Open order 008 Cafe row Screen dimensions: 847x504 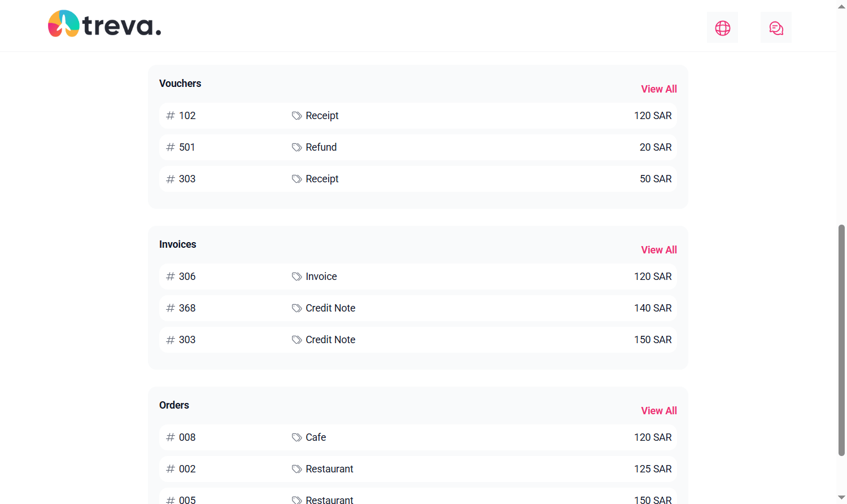point(418,437)
